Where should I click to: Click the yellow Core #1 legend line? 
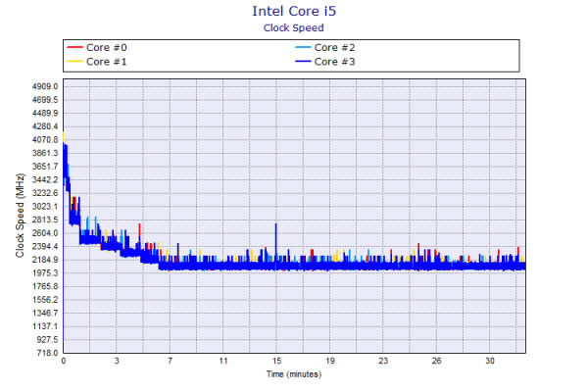tap(74, 61)
